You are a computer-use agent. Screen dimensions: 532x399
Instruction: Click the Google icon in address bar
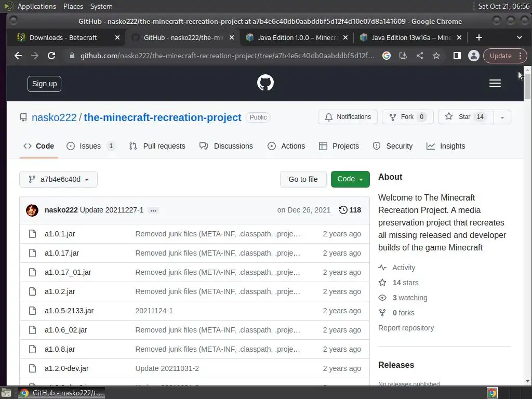(x=387, y=56)
